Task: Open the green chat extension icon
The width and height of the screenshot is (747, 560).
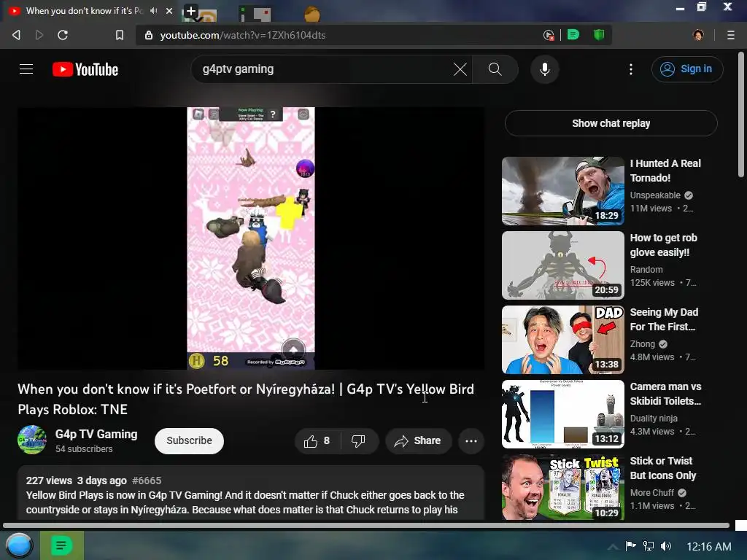Action: tap(573, 35)
